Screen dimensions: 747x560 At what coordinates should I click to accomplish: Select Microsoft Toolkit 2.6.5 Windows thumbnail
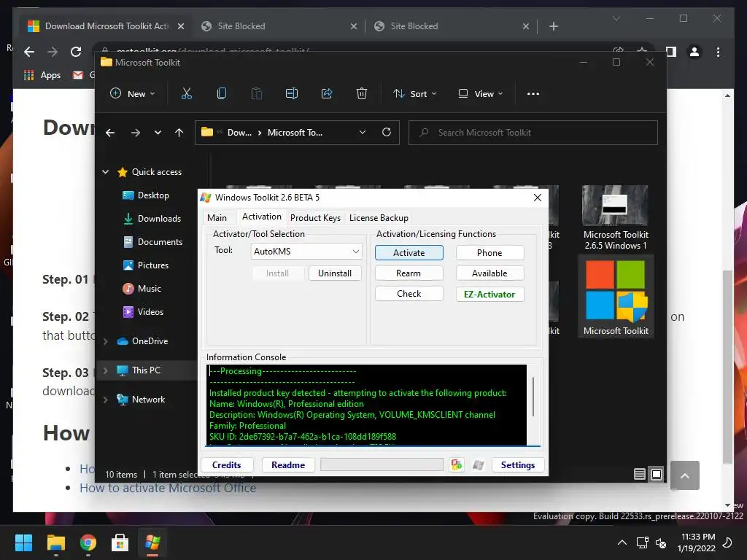[x=616, y=218]
